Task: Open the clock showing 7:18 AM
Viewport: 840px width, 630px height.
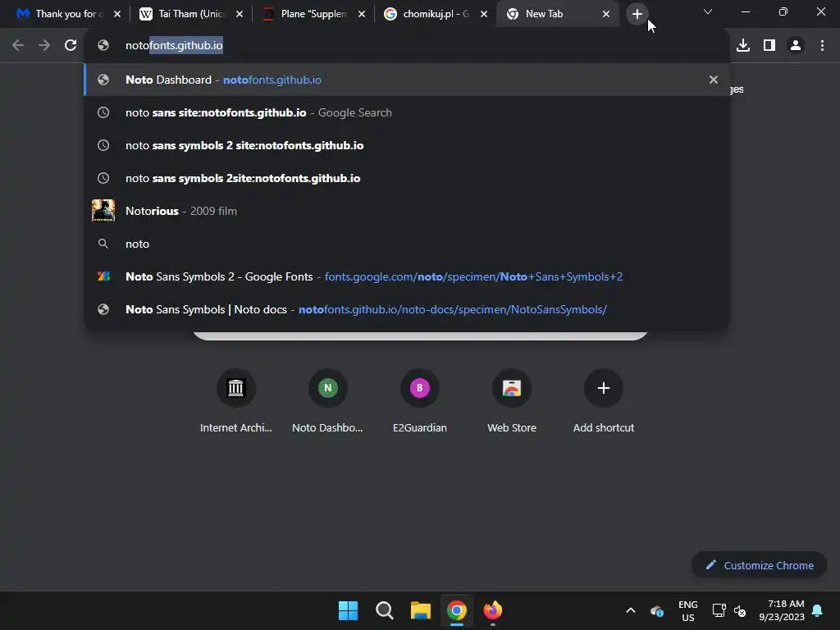Action: click(x=782, y=610)
